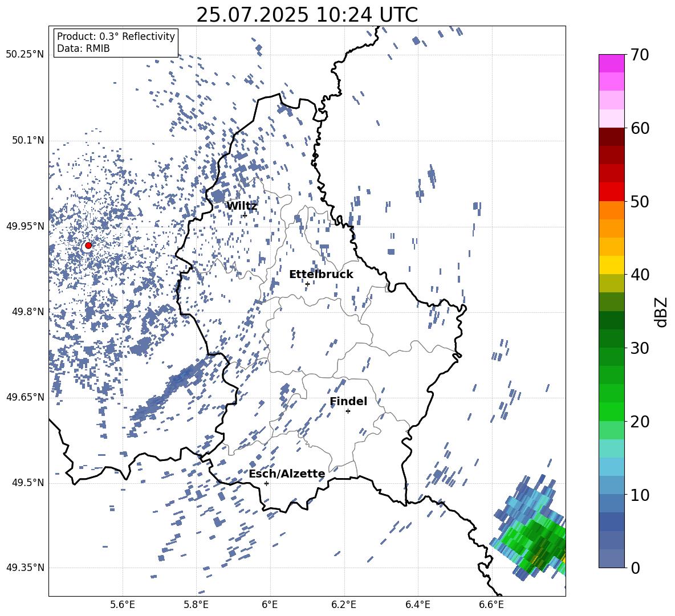Click the dark maroon colorbar segment below 60
Viewport: 675px width, 616px height.
(x=611, y=137)
